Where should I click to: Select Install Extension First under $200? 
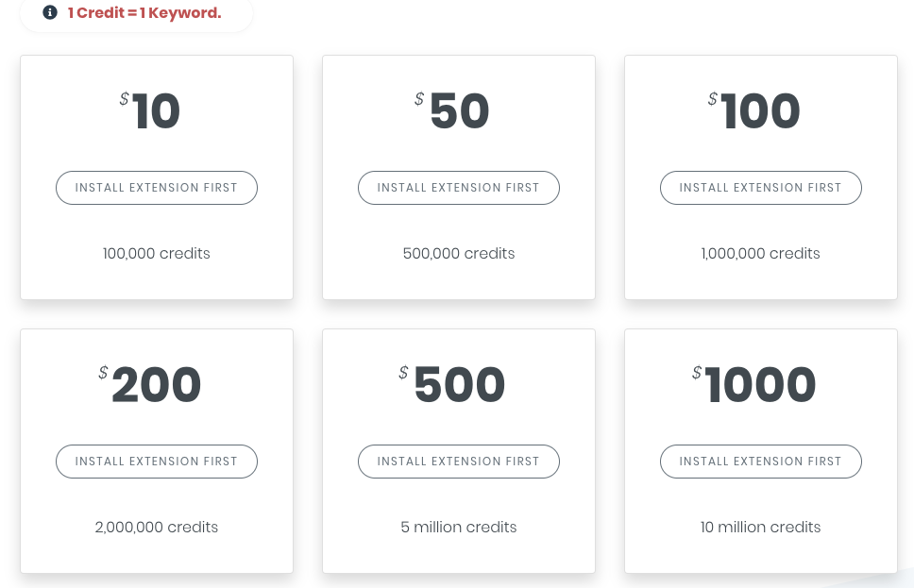(x=157, y=462)
